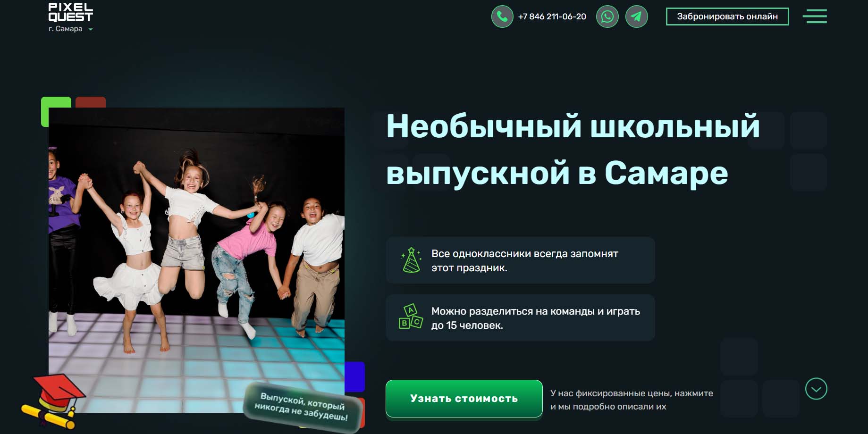Image resolution: width=868 pixels, height=434 pixels.
Task: Click the party hat icon
Action: click(x=411, y=260)
